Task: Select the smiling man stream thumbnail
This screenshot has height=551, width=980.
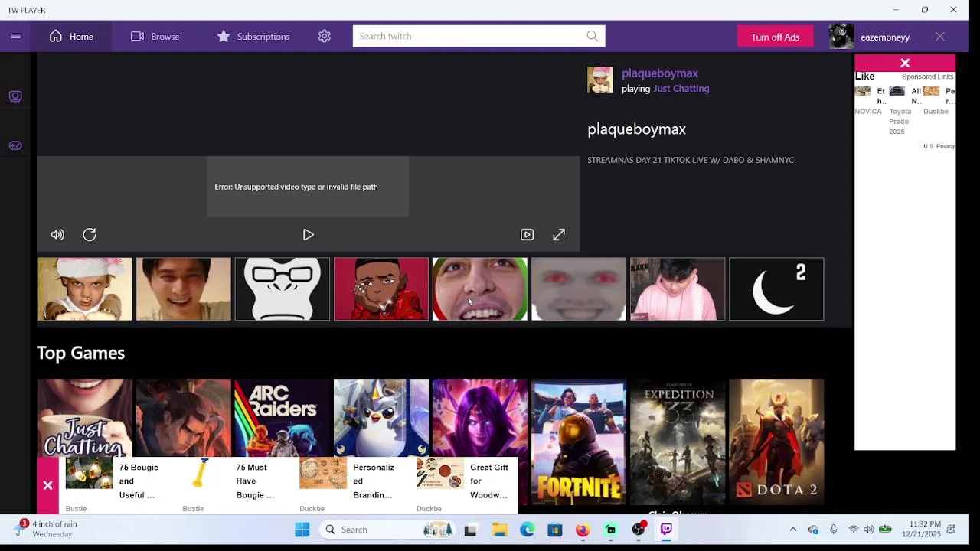Action: point(183,289)
